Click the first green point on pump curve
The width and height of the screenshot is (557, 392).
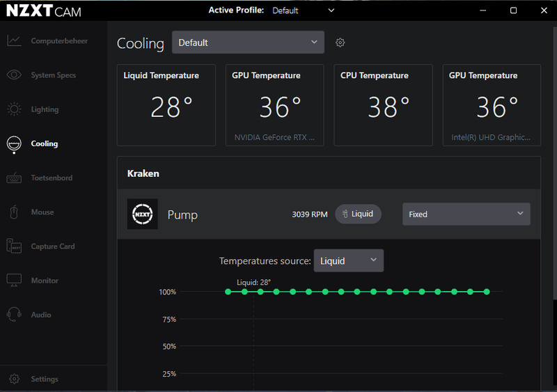click(x=228, y=292)
